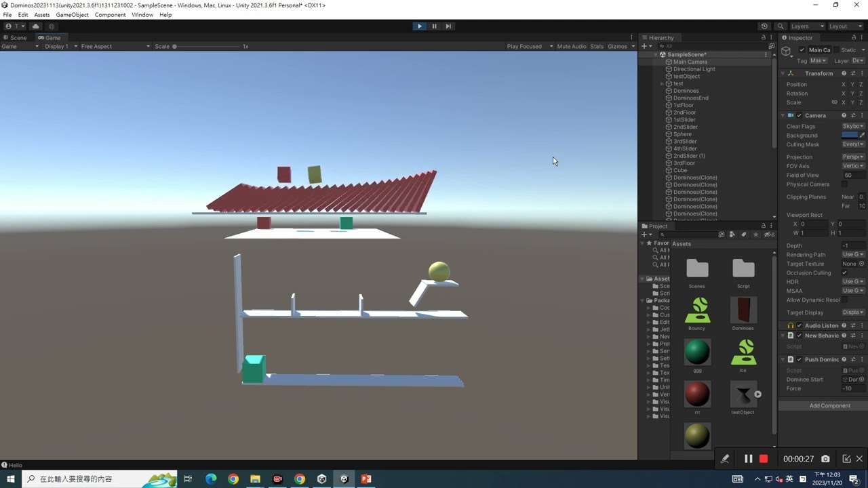
Task: Open the File menu
Action: point(7,15)
